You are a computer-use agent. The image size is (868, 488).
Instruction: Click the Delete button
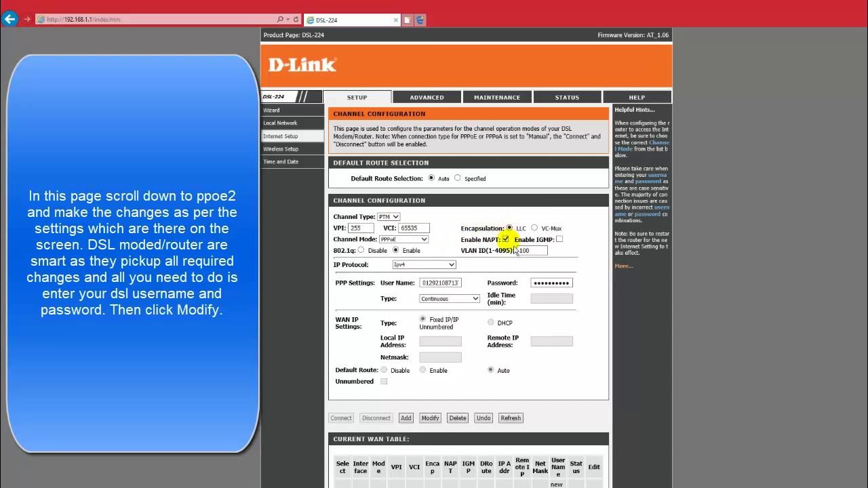click(458, 418)
